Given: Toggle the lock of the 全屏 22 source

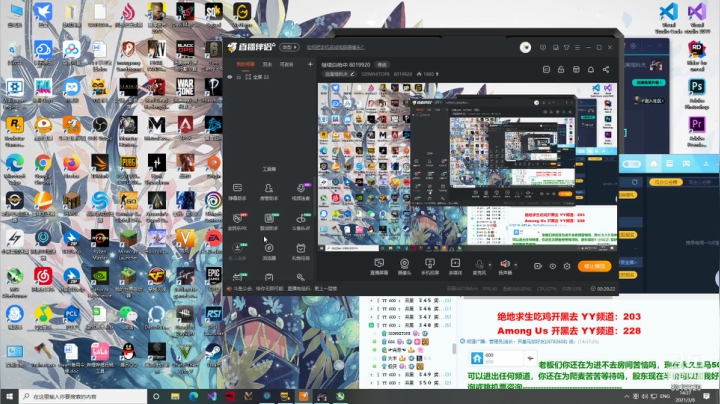Looking at the screenshot, I should [238, 77].
